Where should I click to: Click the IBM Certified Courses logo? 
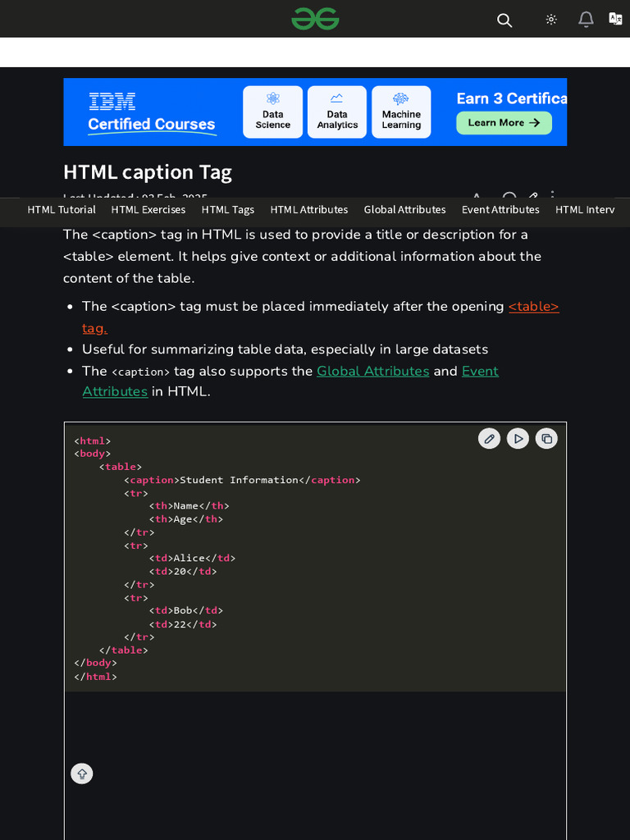click(x=152, y=113)
